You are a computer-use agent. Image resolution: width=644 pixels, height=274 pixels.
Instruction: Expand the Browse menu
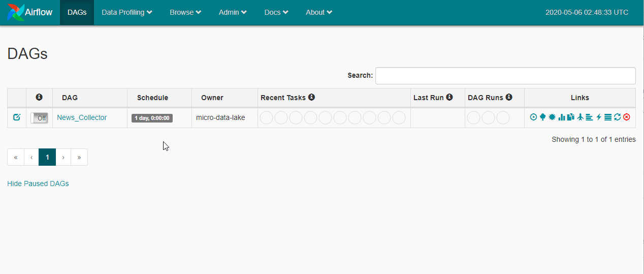click(x=185, y=12)
